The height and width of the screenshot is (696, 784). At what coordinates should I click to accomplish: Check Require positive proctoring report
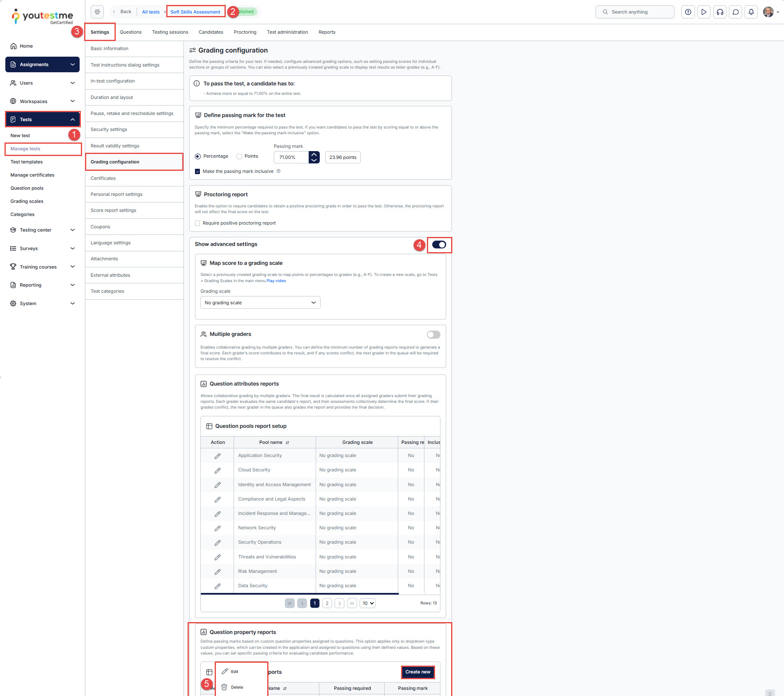point(197,223)
